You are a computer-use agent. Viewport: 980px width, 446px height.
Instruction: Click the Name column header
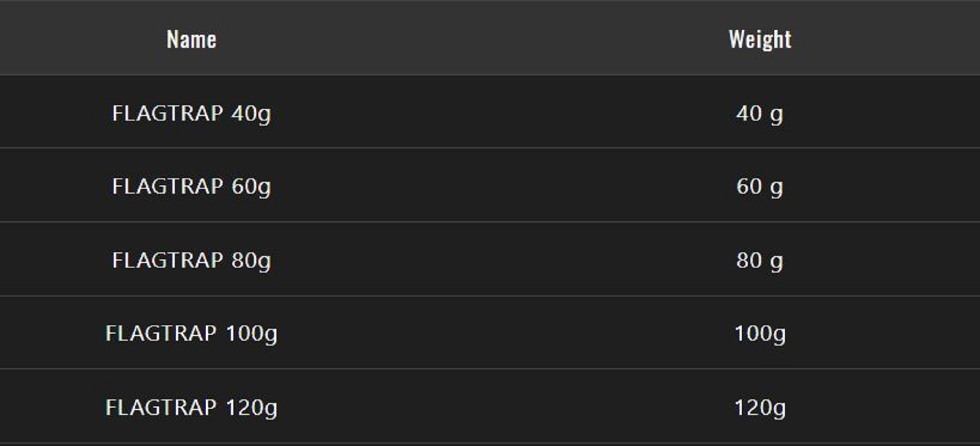(191, 39)
